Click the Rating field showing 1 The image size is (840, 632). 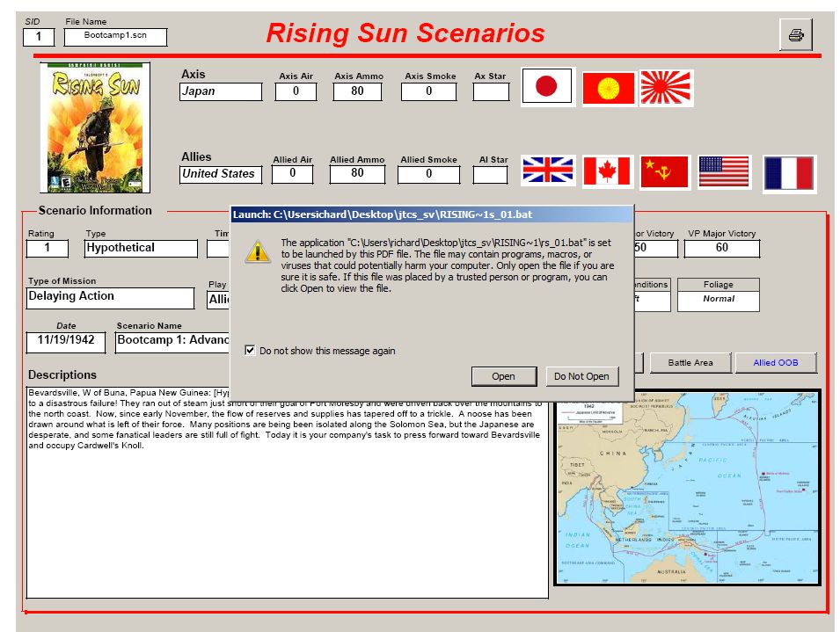47,248
